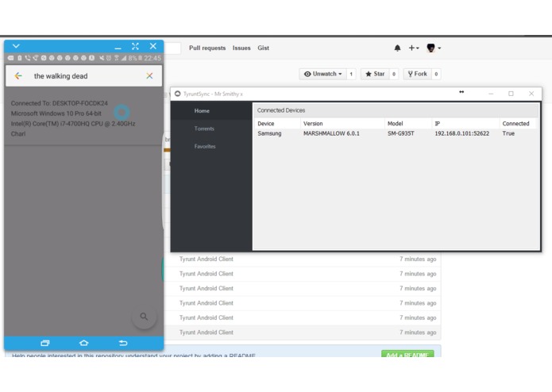Toggle fullscreen on the phone mirror window

pos(135,46)
